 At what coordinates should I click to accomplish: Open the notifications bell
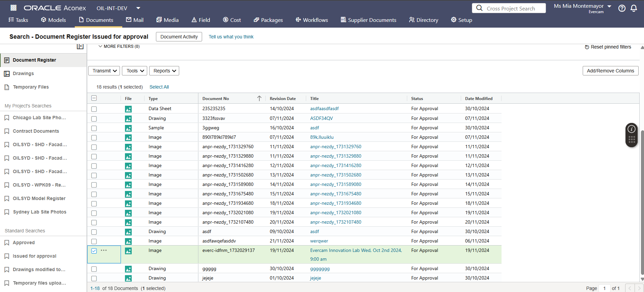[634, 8]
